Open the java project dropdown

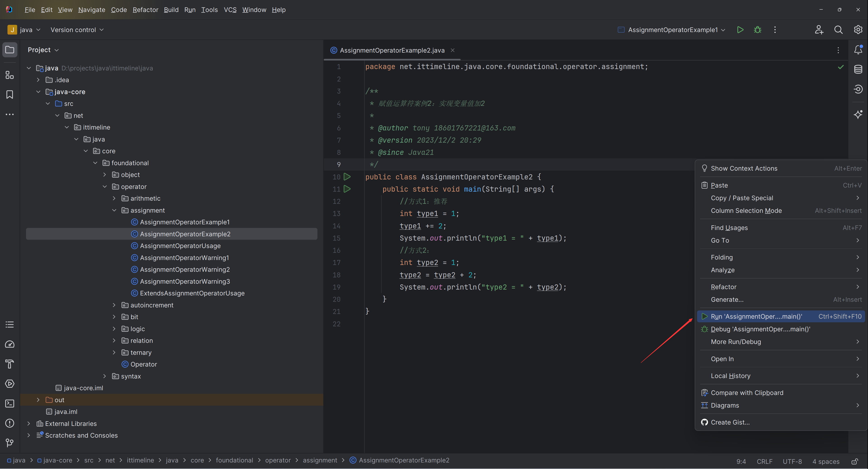coord(24,30)
